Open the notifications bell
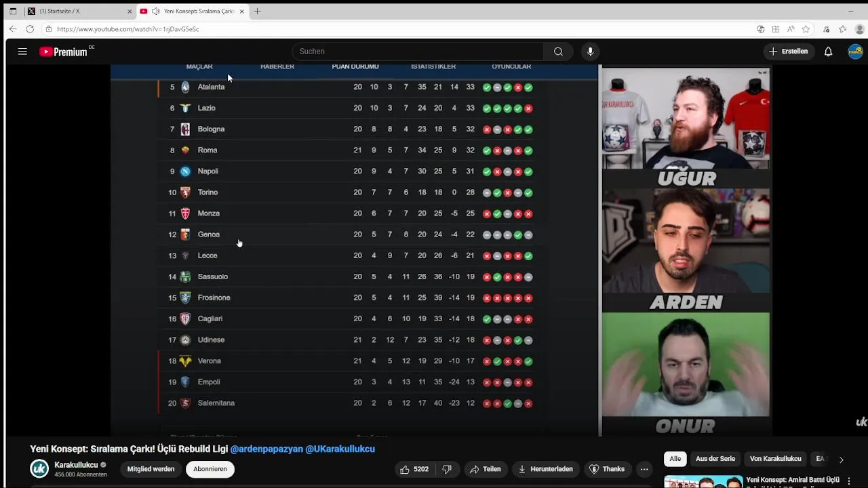Viewport: 868px width, 488px height. 828,52
